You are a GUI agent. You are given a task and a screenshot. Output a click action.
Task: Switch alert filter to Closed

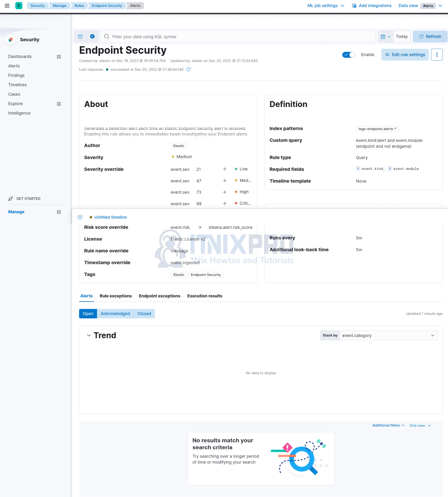144,314
